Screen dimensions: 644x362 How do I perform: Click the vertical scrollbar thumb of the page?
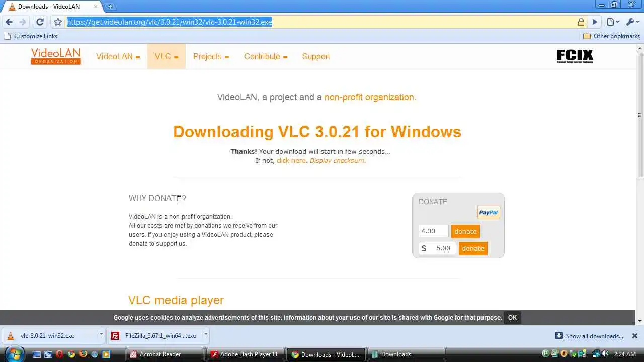(639, 115)
